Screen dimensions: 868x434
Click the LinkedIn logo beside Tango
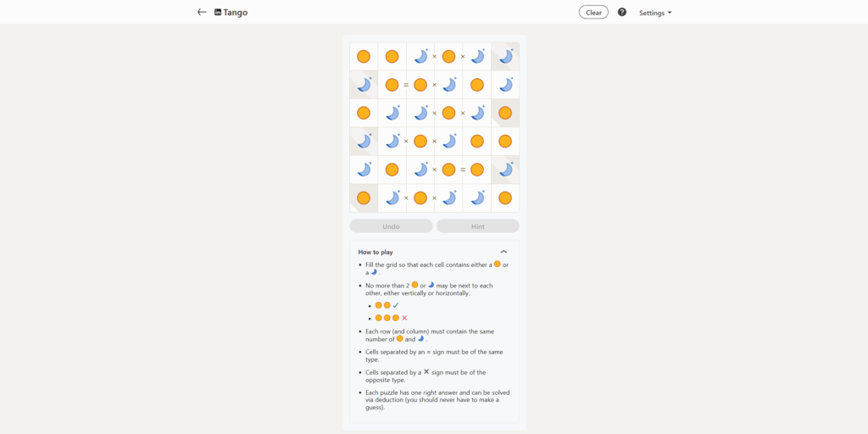tap(218, 13)
